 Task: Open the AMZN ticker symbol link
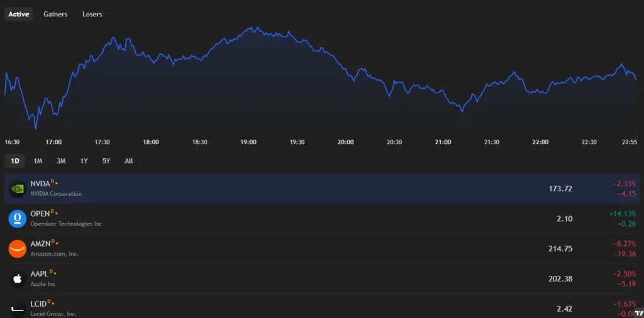pos(40,244)
